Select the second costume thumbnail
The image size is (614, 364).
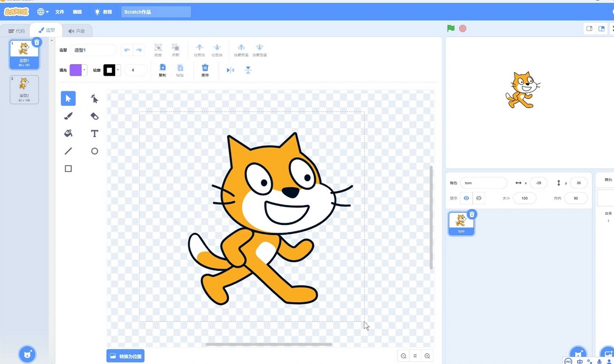coord(24,90)
